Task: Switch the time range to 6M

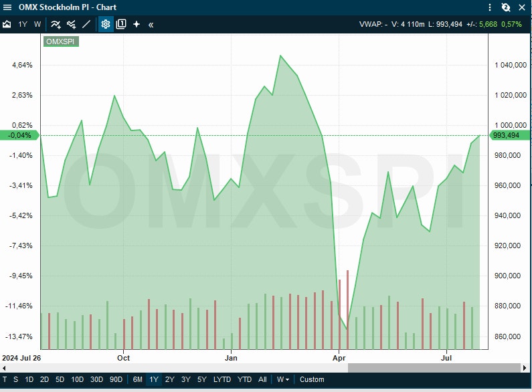Action: 137,379
